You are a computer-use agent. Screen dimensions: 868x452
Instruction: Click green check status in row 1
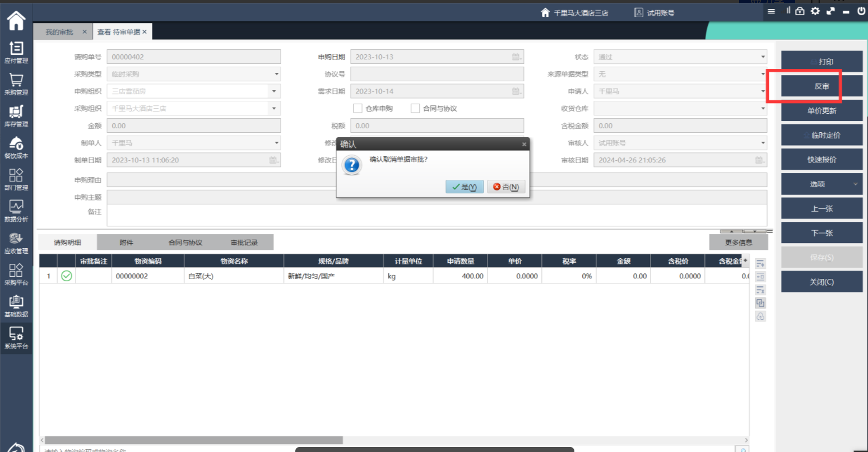click(67, 276)
